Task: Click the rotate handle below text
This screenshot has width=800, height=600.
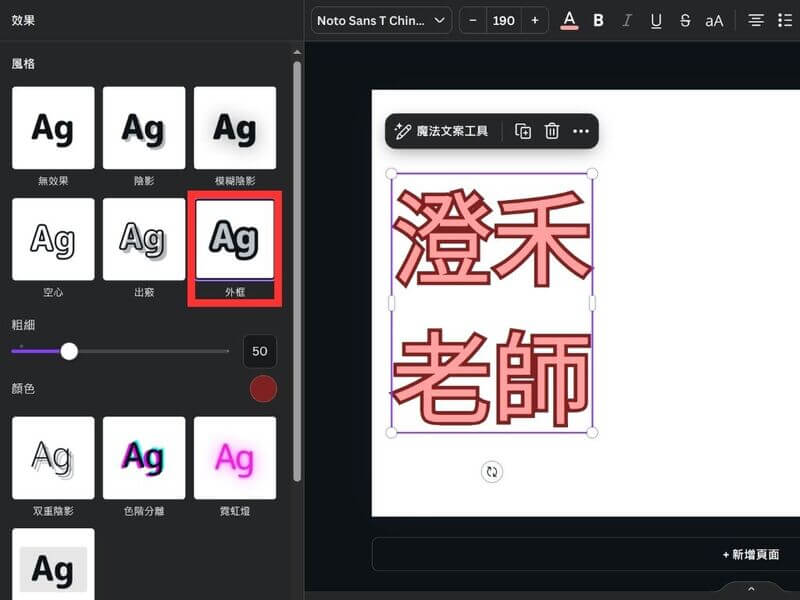Action: [x=491, y=472]
